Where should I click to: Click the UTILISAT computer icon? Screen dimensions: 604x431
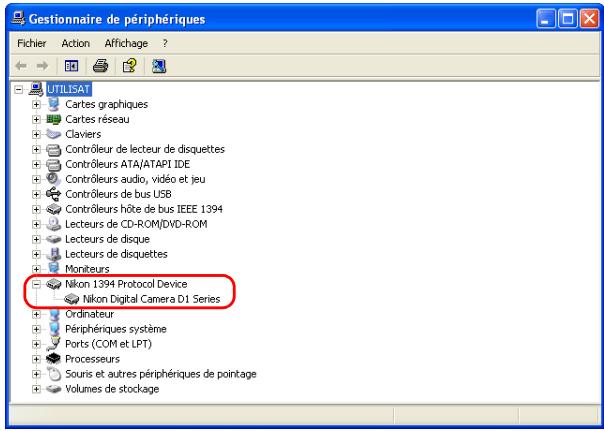pyautogui.click(x=35, y=89)
